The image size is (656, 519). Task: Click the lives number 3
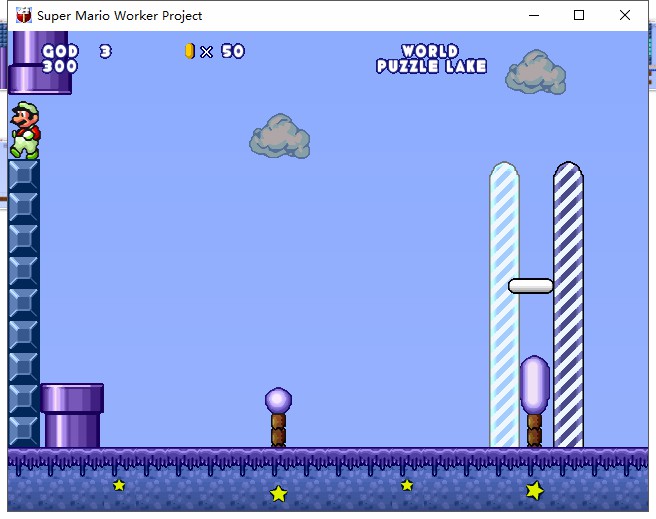(x=105, y=51)
